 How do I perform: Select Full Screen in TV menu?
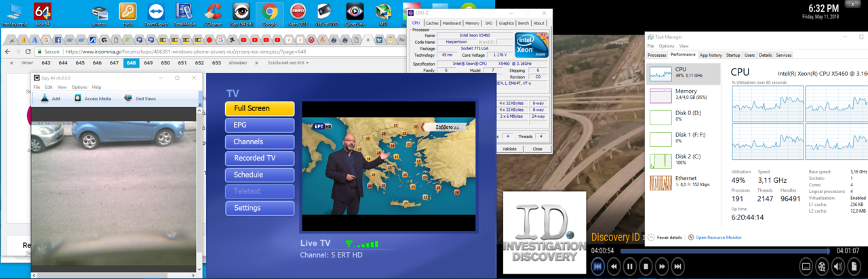tap(260, 108)
